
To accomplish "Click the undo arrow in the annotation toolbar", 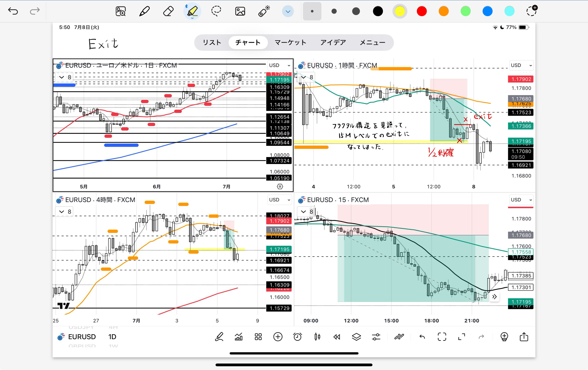I will [x=13, y=11].
